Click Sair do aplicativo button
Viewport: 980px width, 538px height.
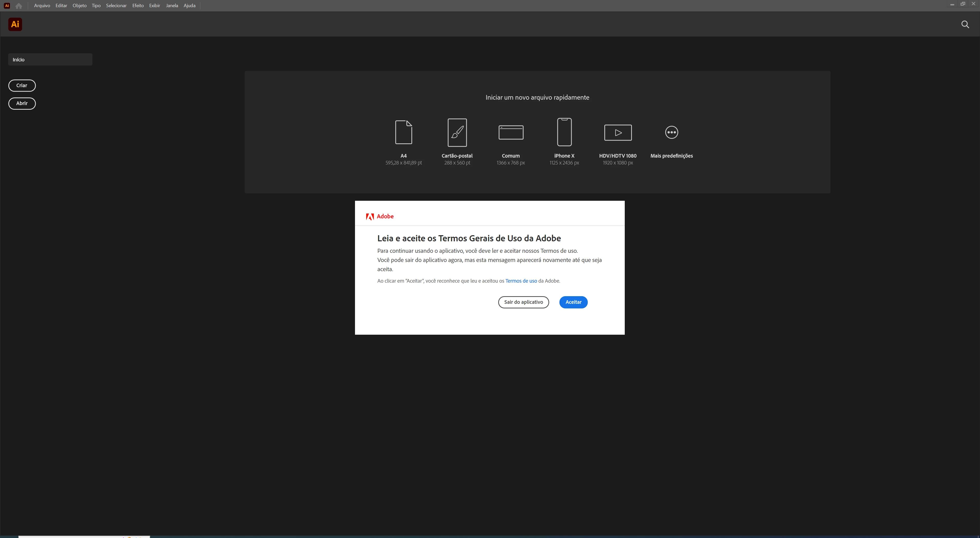[x=523, y=302]
